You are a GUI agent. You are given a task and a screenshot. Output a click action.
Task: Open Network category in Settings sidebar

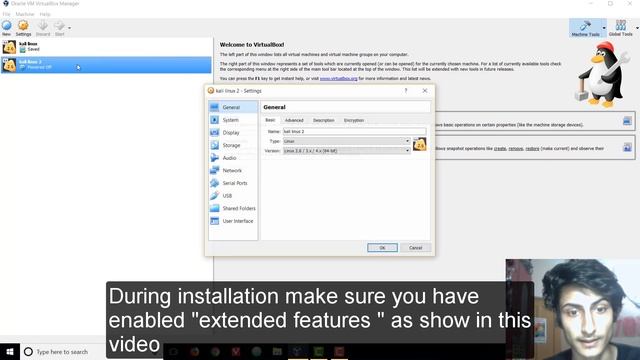coord(233,170)
